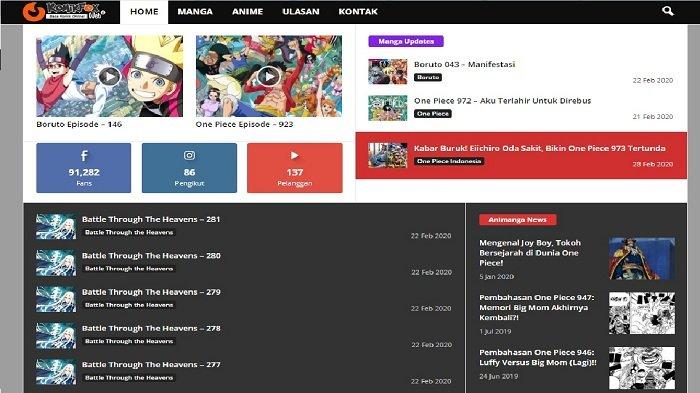700x393 pixels.
Task: Read Mengenal Joy Boy article
Action: point(530,253)
